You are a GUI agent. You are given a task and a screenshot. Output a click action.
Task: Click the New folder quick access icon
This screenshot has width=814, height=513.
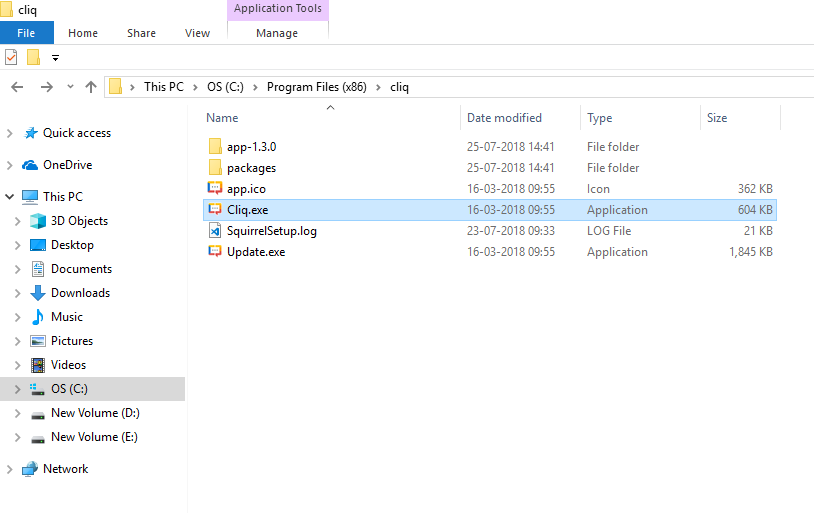click(33, 57)
